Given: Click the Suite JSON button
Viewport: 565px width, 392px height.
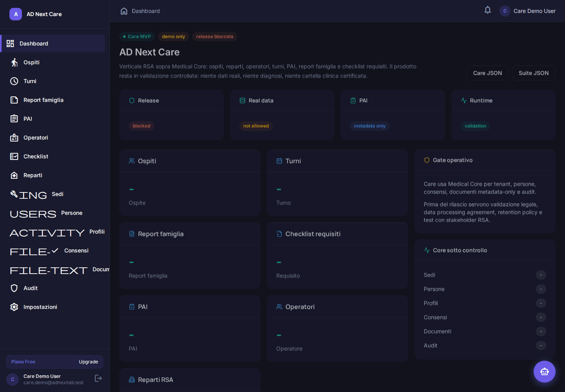Looking at the screenshot, I should point(534,73).
